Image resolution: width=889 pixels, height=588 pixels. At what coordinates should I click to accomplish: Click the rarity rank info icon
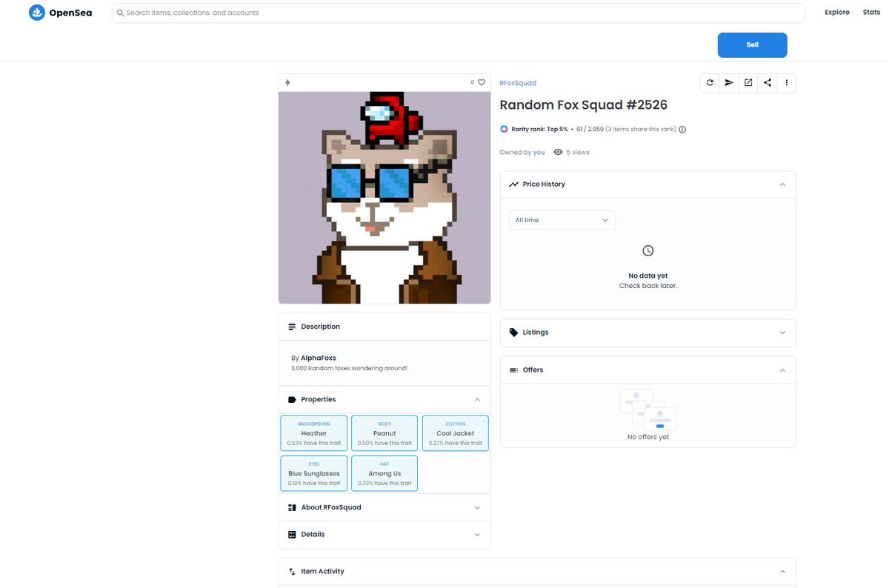682,129
